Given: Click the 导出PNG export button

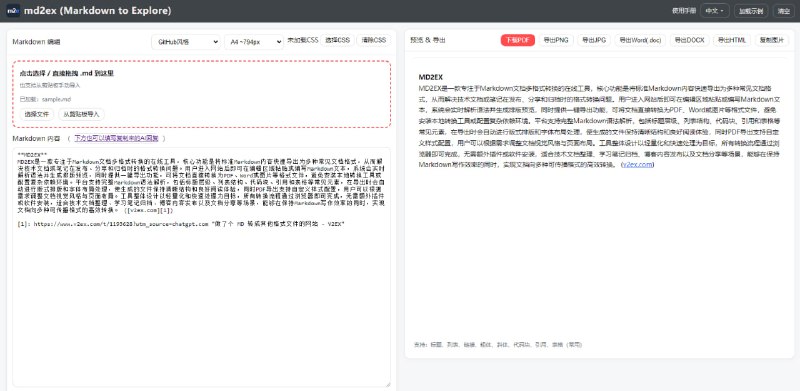Looking at the screenshot, I should click(556, 40).
